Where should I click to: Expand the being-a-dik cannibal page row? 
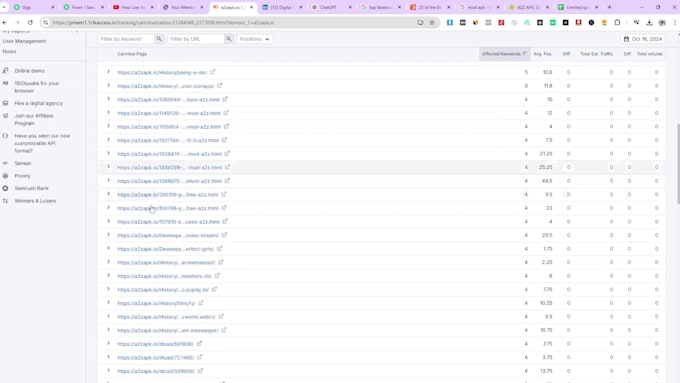tap(108, 72)
